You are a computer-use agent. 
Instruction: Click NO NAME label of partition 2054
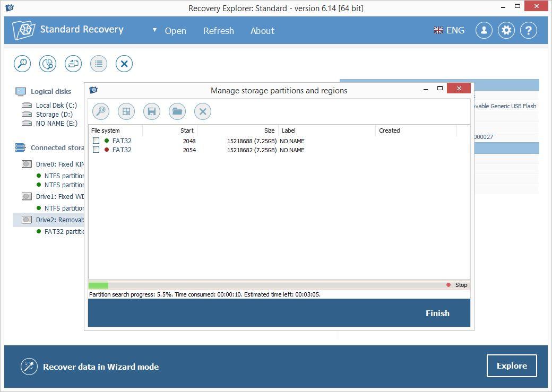point(292,150)
